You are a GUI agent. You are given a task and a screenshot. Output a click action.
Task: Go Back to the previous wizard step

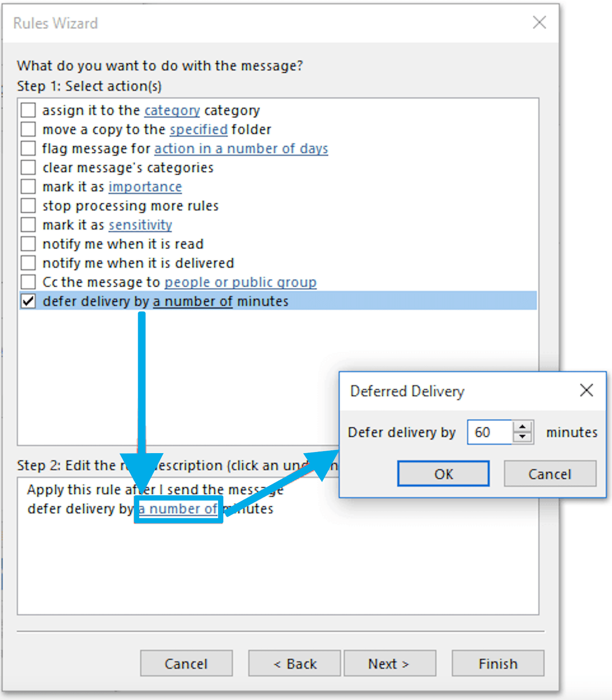(294, 663)
